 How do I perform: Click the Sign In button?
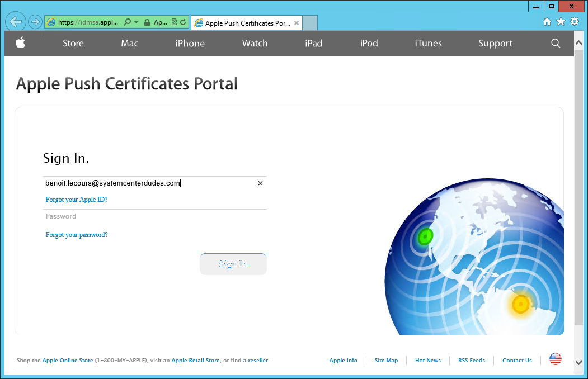coord(233,264)
